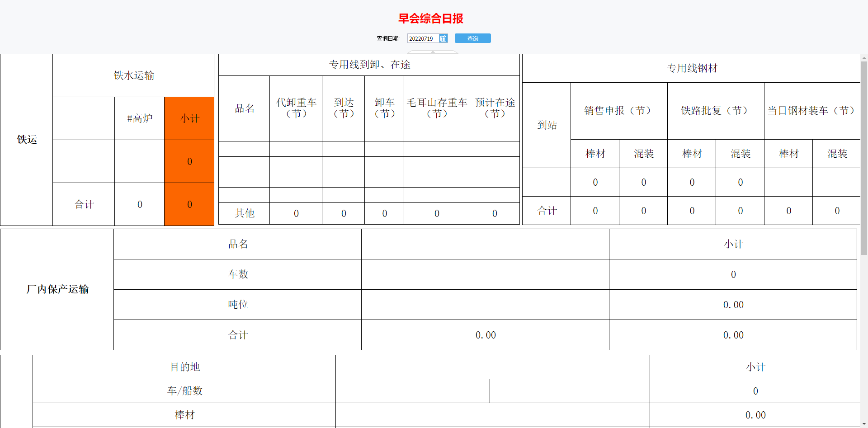This screenshot has height=428, width=868.
Task: Click the 车/船数 row label
Action: point(184,391)
